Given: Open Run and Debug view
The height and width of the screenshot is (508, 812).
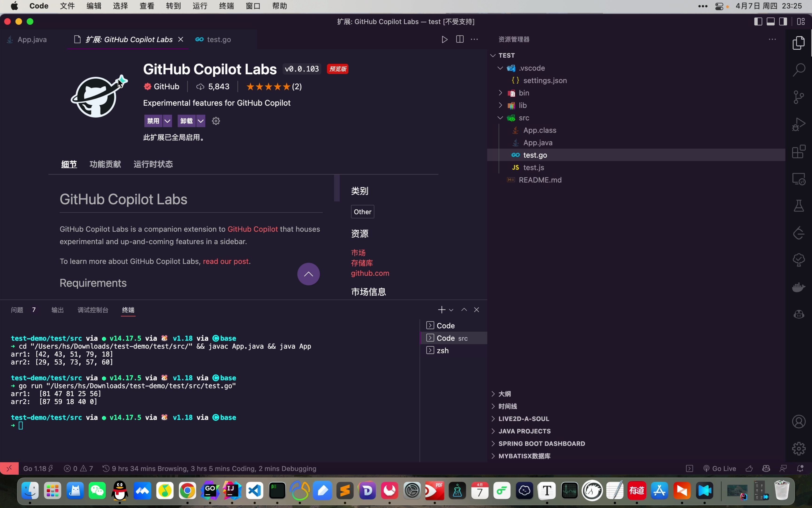Looking at the screenshot, I should [x=799, y=124].
